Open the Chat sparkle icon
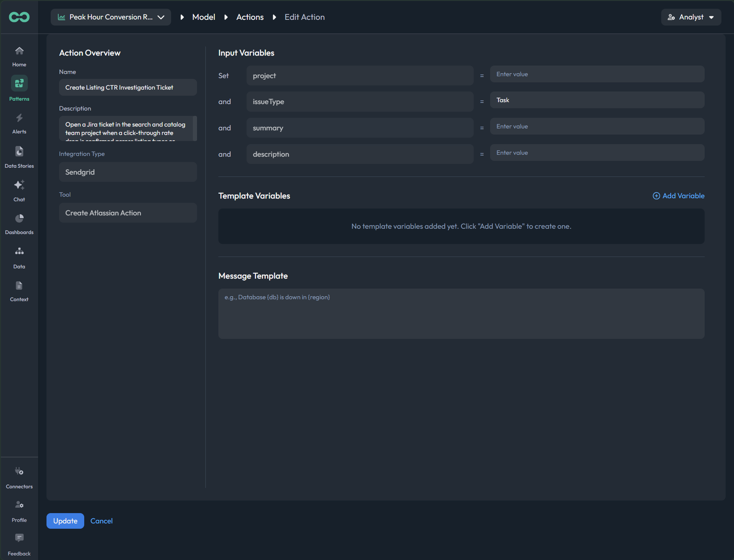Image resolution: width=734 pixels, height=560 pixels. tap(19, 185)
